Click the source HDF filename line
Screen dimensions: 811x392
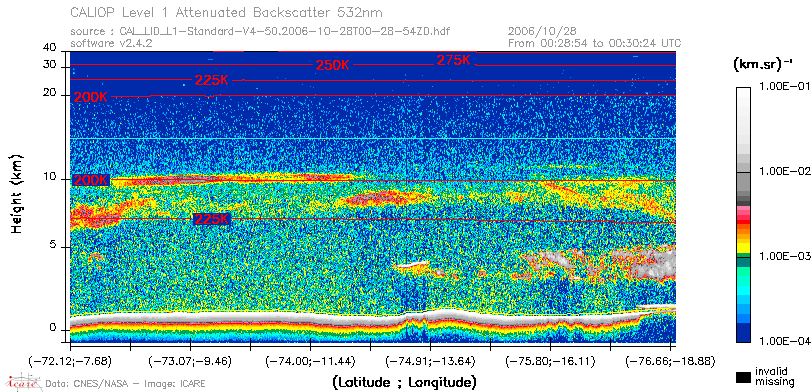260,32
